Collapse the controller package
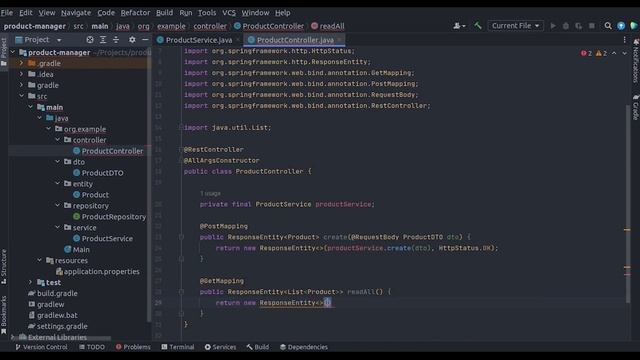 (x=58, y=140)
